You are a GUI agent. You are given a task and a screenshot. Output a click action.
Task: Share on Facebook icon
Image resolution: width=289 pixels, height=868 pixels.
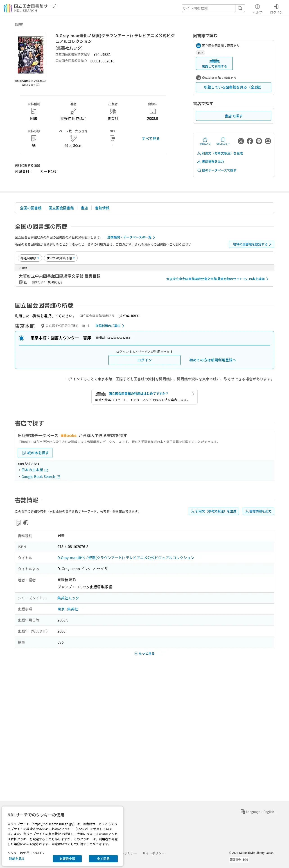[x=250, y=141]
